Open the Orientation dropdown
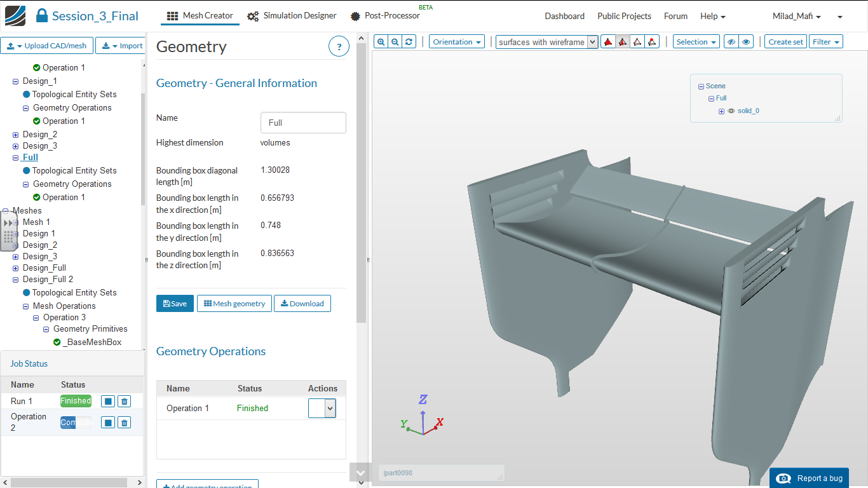The height and width of the screenshot is (488, 868). click(456, 42)
